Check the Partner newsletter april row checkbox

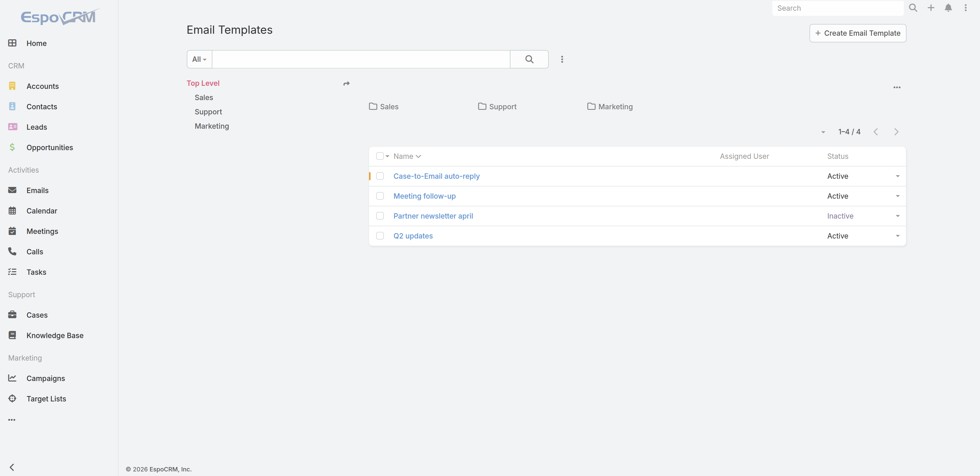[380, 216]
